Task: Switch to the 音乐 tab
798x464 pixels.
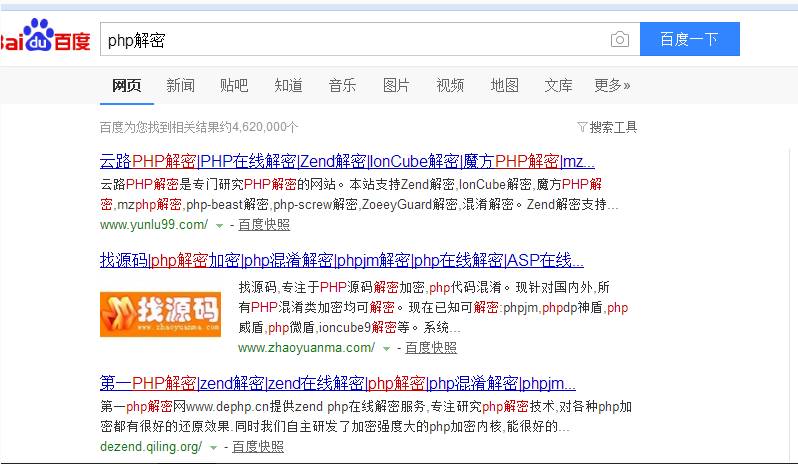Action: coord(342,85)
